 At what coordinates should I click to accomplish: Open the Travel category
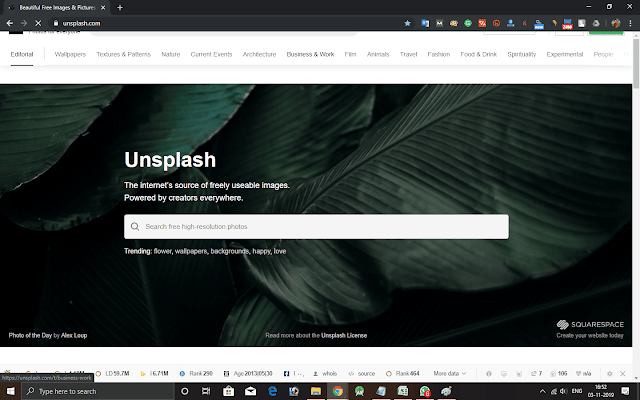pos(408,54)
